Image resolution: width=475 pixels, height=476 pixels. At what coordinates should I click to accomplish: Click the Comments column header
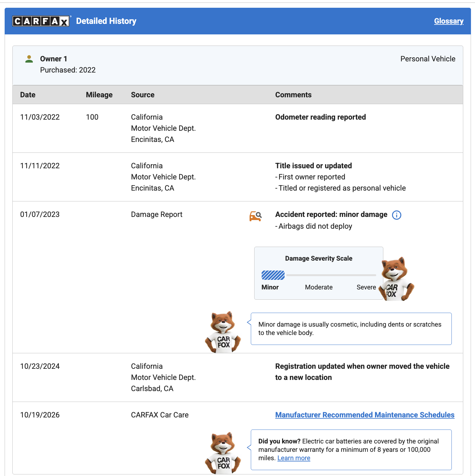[294, 95]
